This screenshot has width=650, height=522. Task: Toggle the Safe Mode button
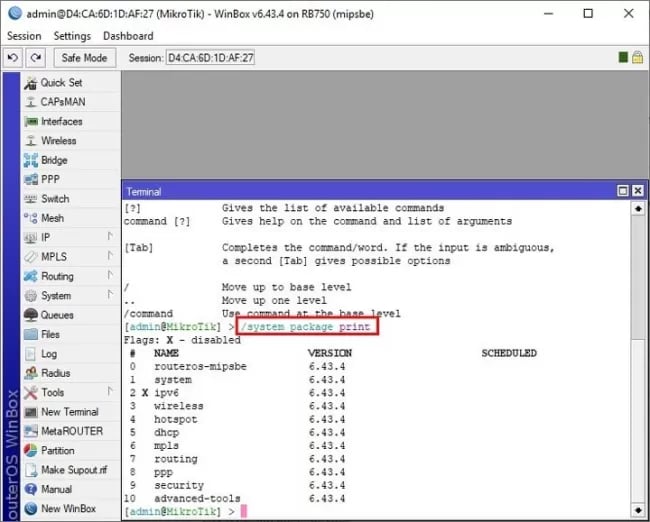tap(85, 58)
